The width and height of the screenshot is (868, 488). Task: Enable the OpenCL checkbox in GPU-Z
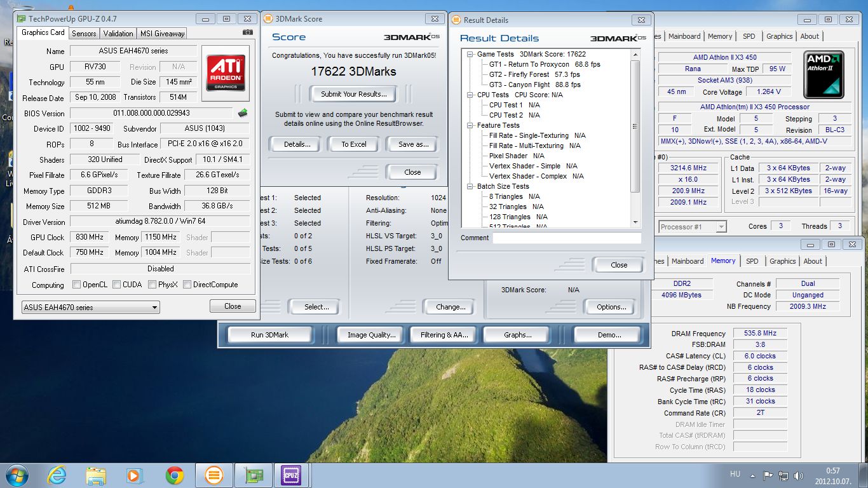[77, 285]
